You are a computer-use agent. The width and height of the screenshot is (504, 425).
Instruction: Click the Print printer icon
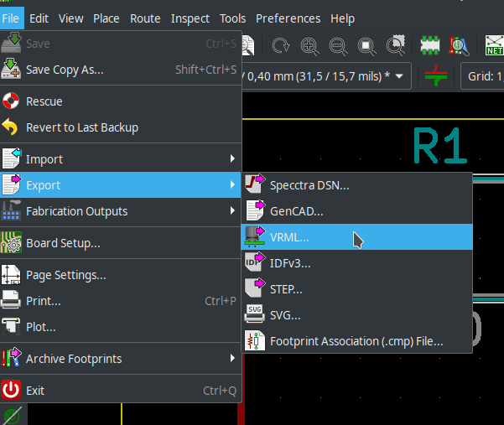(x=11, y=300)
